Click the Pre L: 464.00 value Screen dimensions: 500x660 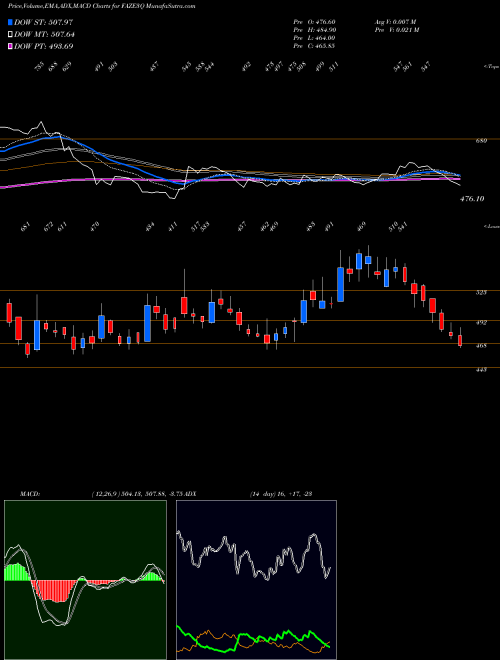click(314, 38)
